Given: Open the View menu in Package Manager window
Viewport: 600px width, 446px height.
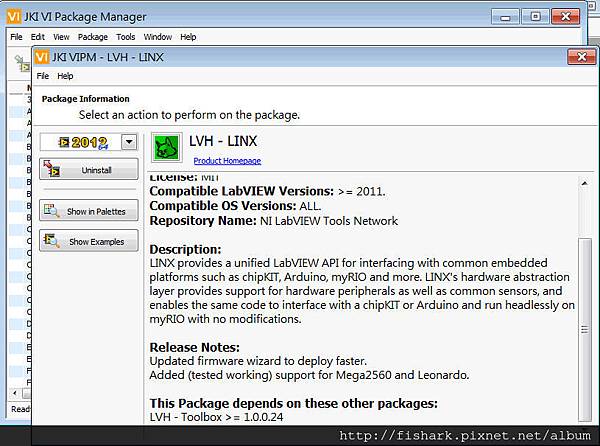Looking at the screenshot, I should [61, 37].
